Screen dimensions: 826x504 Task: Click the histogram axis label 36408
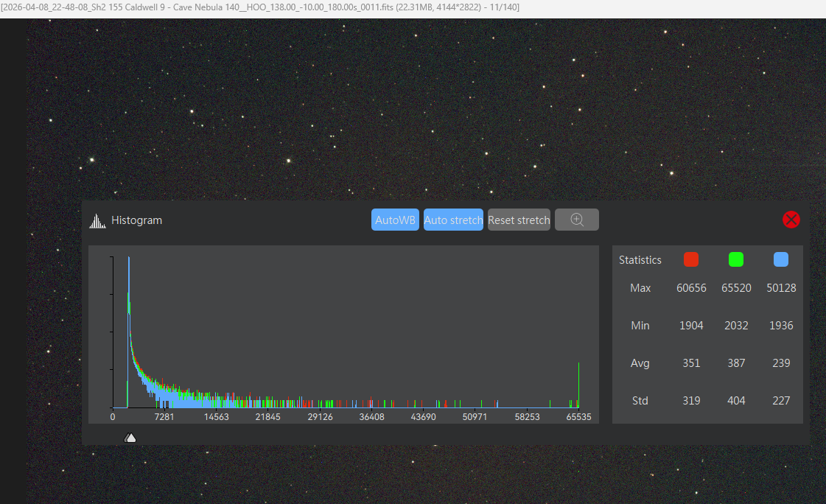tap(372, 417)
